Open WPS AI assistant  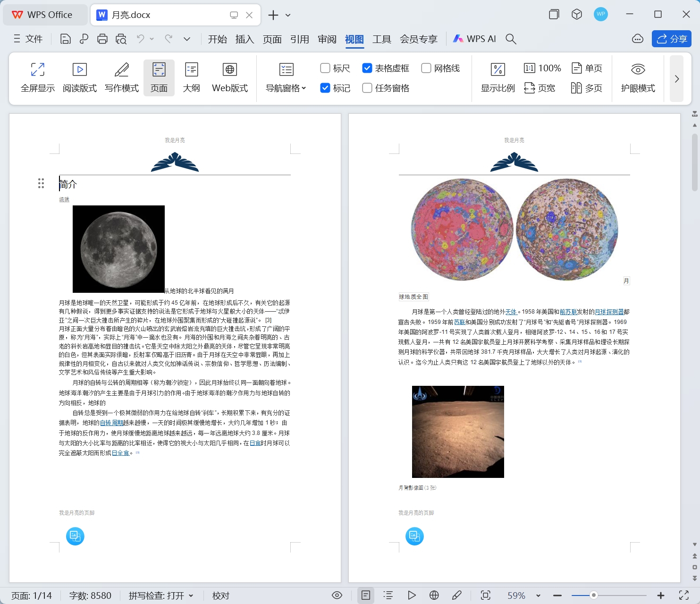pyautogui.click(x=474, y=39)
